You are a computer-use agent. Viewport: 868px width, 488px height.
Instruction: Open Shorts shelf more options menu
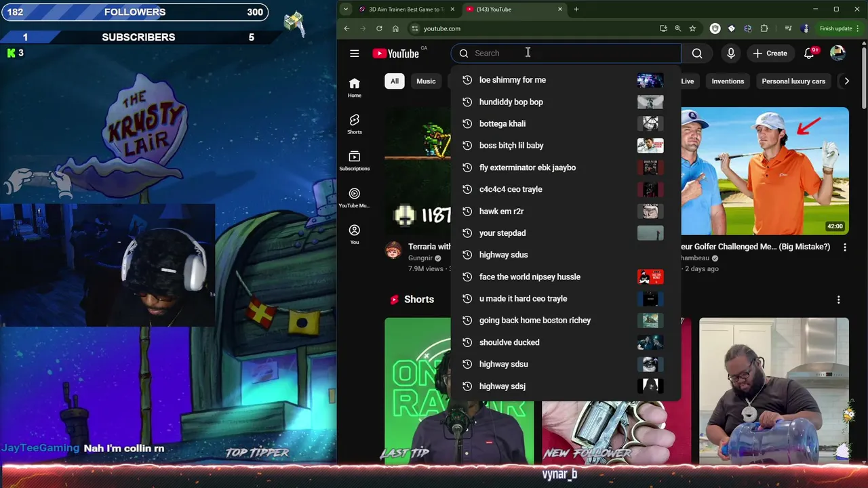(838, 300)
